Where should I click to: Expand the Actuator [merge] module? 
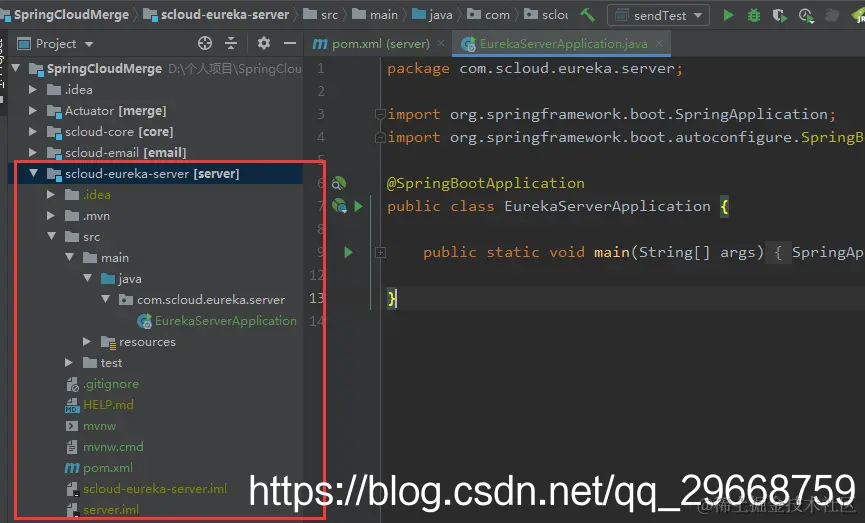pyautogui.click(x=33, y=110)
